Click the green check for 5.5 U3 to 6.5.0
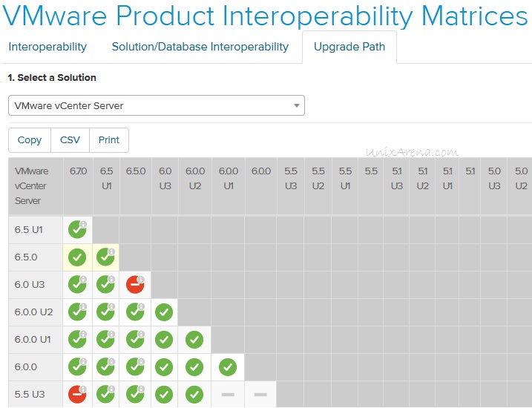This screenshot has height=408, width=532. click(x=135, y=395)
